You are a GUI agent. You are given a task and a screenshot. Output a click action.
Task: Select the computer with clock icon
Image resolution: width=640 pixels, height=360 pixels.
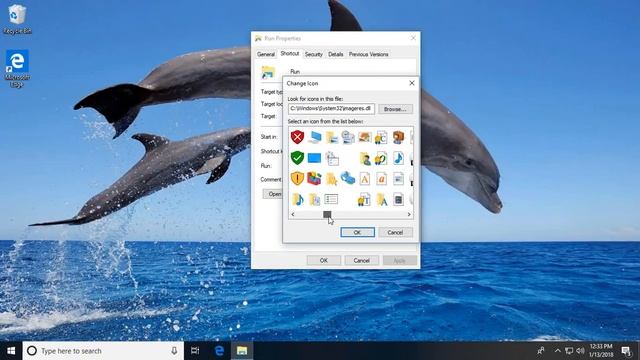point(348,138)
